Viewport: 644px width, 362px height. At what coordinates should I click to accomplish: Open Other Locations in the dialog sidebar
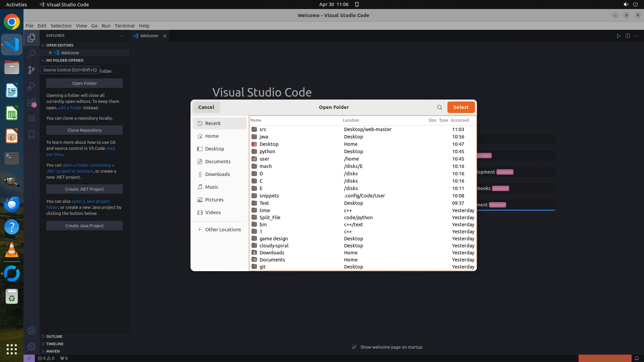(223, 230)
